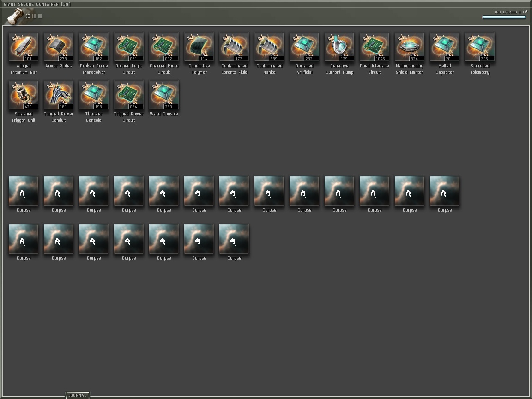Screen dimensions: 532x399
Task: Switch to icon grid view mode
Action: click(x=28, y=16)
